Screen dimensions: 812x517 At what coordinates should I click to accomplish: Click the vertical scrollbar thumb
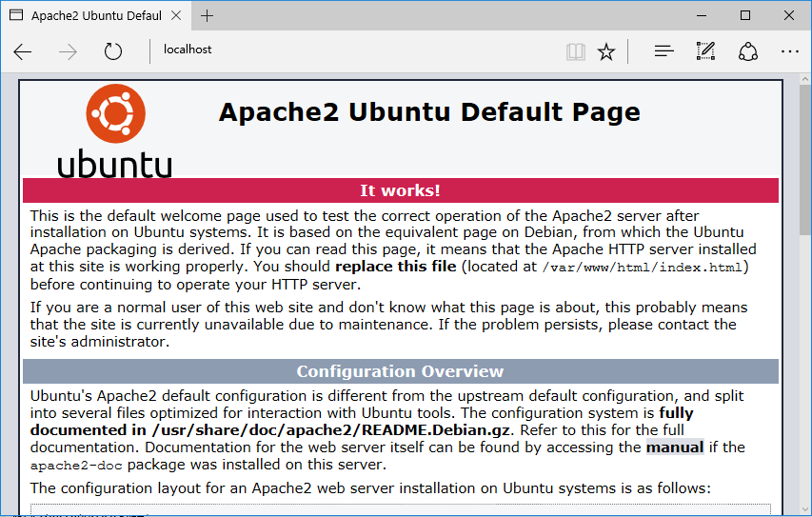[x=805, y=160]
